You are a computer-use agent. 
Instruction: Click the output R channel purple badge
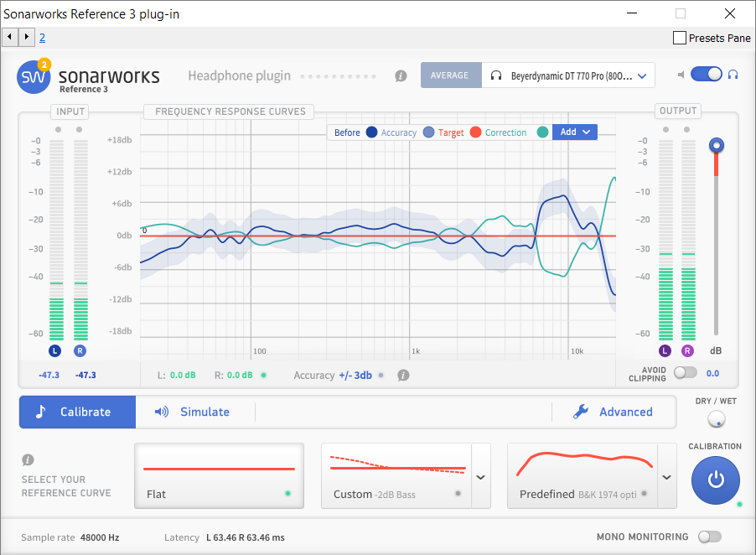[687, 350]
